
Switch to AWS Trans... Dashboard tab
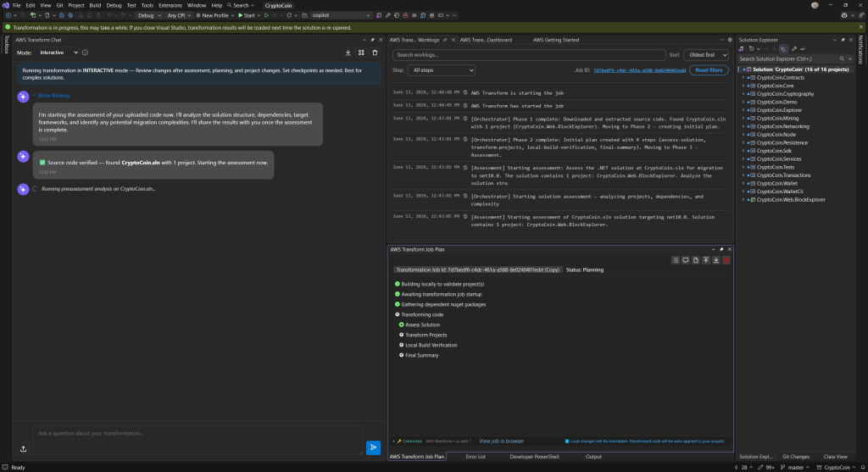(x=486, y=40)
